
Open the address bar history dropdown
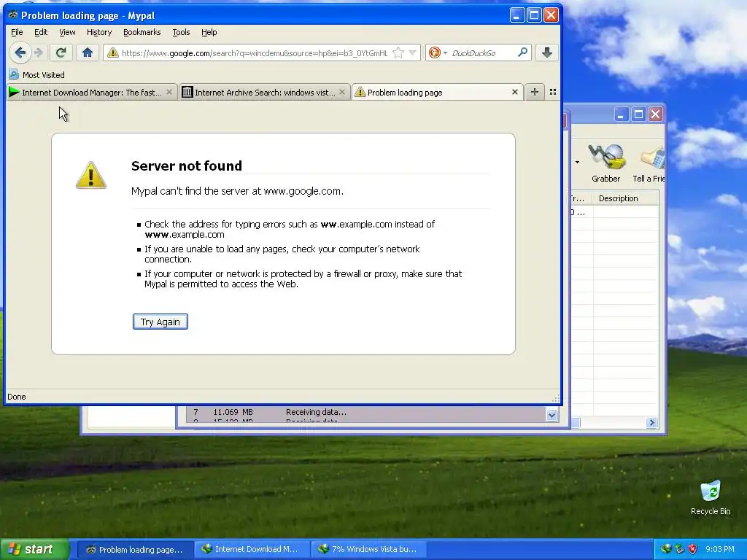[413, 52]
